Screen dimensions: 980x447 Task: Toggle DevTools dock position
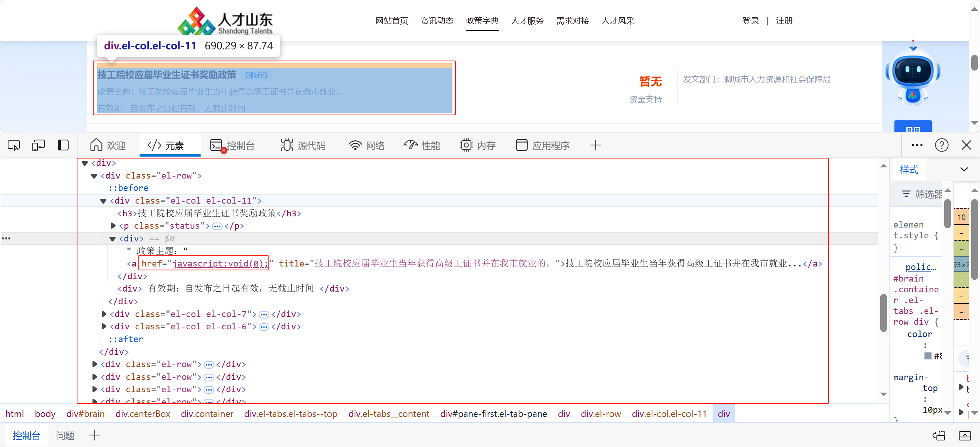(63, 145)
